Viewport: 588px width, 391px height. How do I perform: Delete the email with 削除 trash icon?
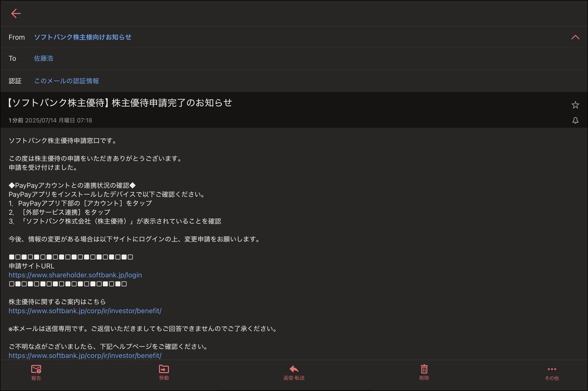pos(424,372)
